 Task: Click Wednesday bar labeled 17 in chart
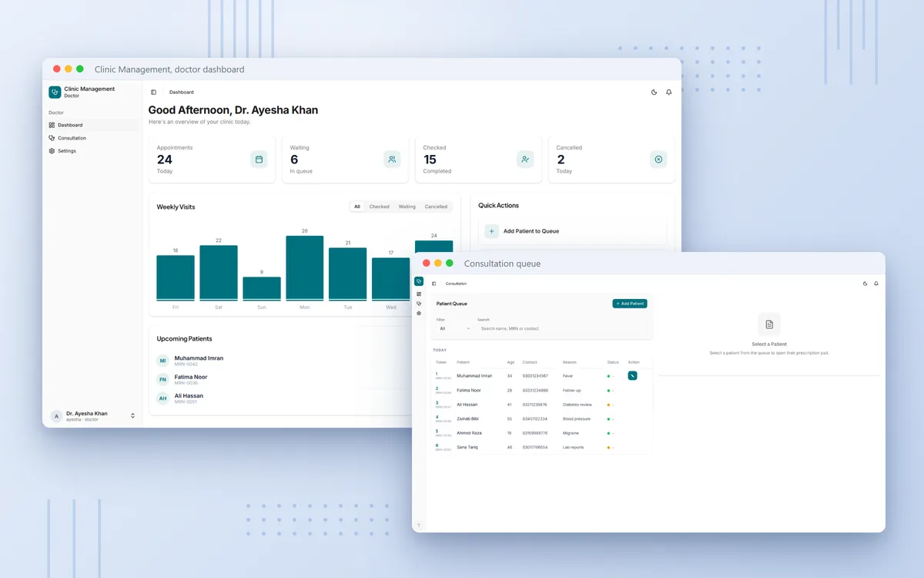point(391,279)
